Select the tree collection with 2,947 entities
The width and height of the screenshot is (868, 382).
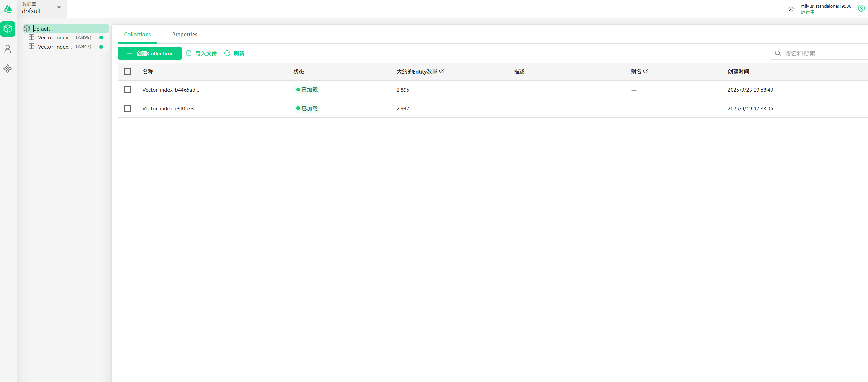(x=55, y=47)
